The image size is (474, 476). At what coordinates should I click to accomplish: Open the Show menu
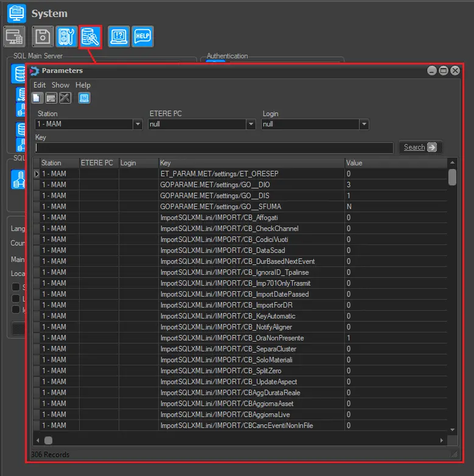(60, 85)
